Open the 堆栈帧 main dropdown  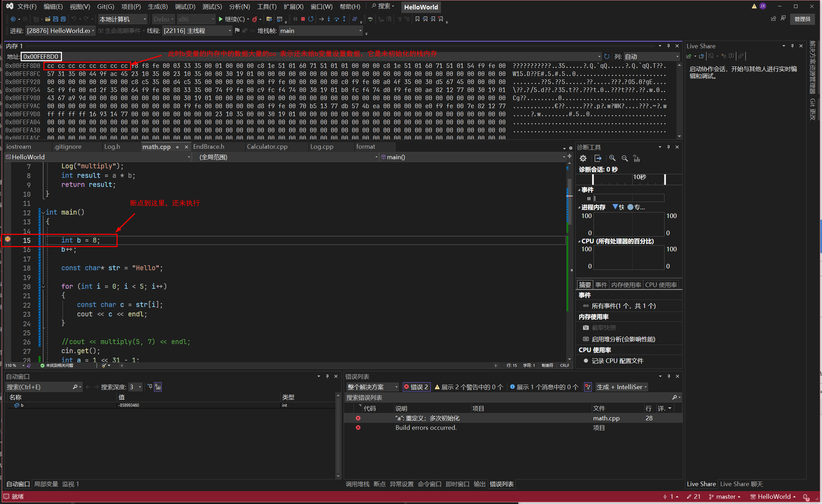pos(360,31)
